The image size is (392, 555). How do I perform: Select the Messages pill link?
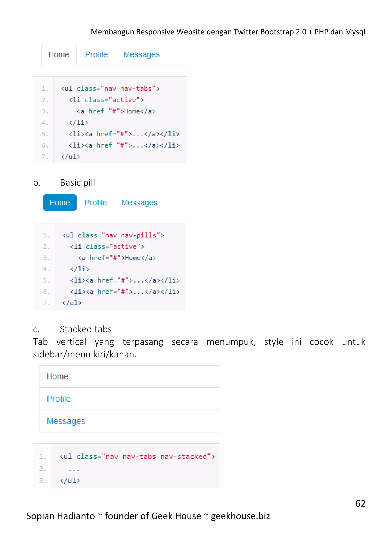coord(140,203)
